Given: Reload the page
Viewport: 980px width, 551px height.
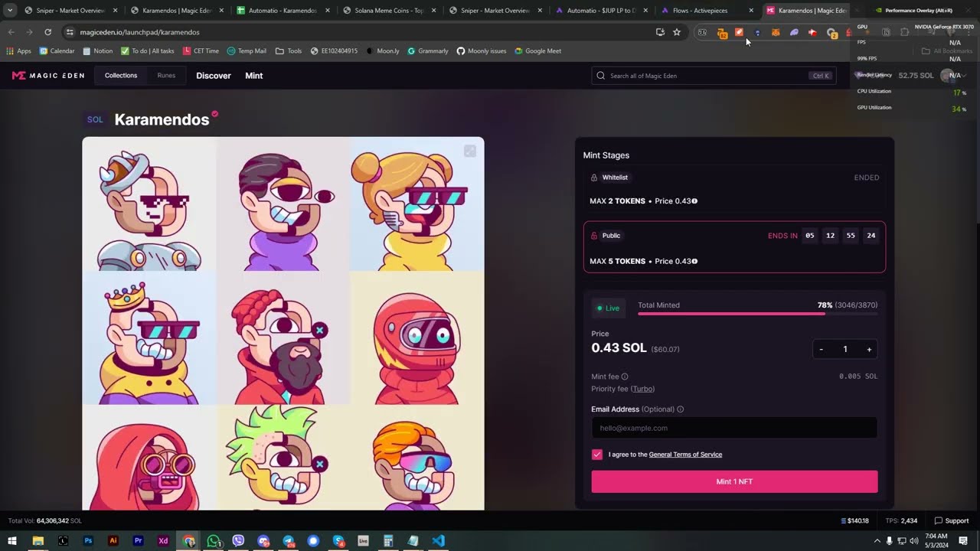Looking at the screenshot, I should pyautogui.click(x=47, y=32).
